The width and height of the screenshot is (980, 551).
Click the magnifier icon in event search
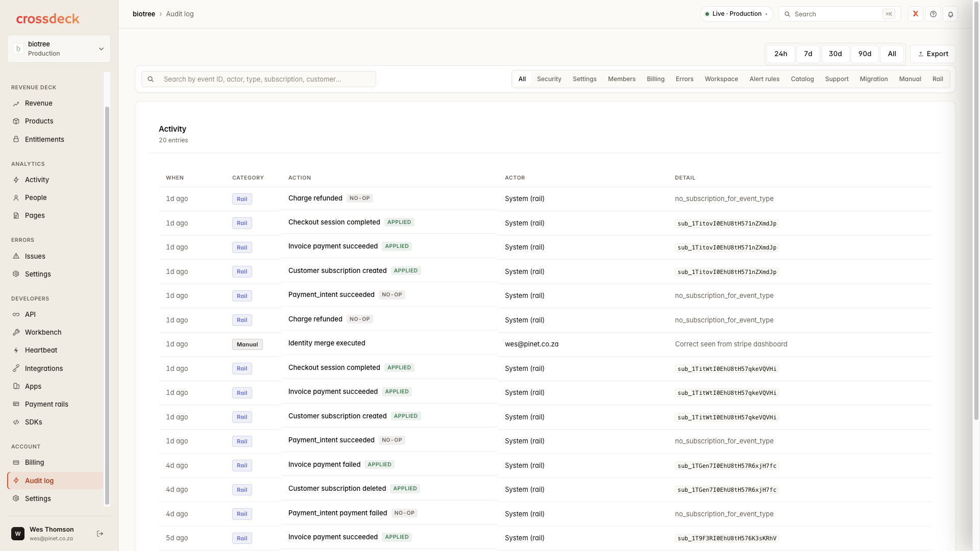click(151, 79)
